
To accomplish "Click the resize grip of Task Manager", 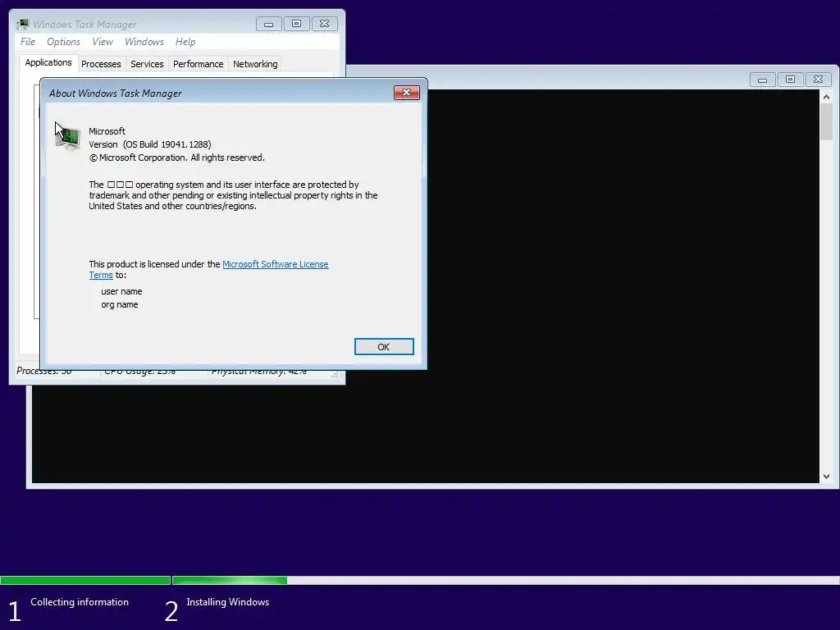I will point(335,374).
